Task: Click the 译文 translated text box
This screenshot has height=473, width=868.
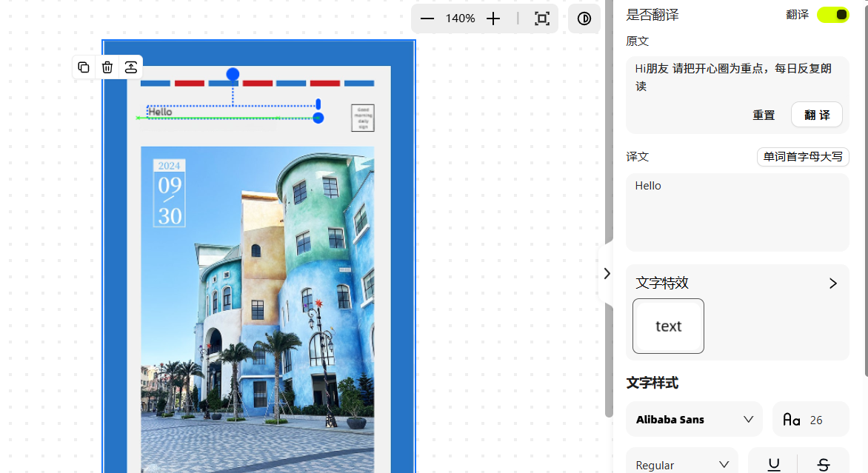Action: click(x=737, y=212)
